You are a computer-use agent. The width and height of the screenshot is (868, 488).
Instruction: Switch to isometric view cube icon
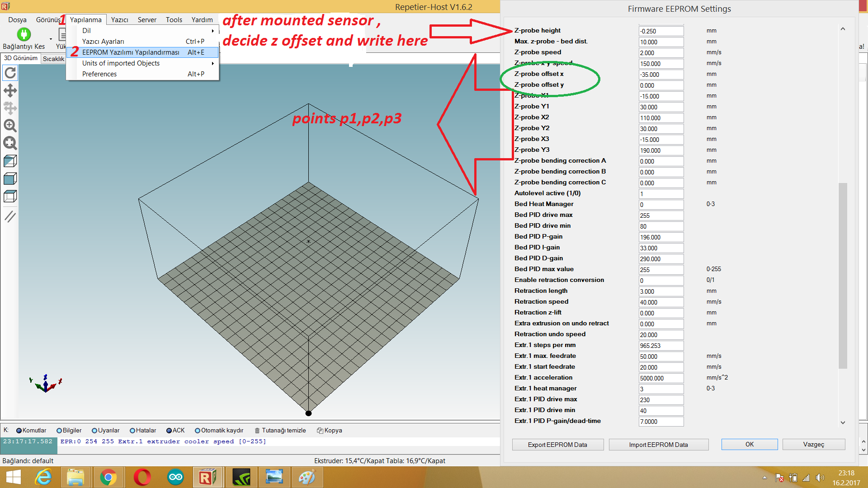tap(10, 161)
